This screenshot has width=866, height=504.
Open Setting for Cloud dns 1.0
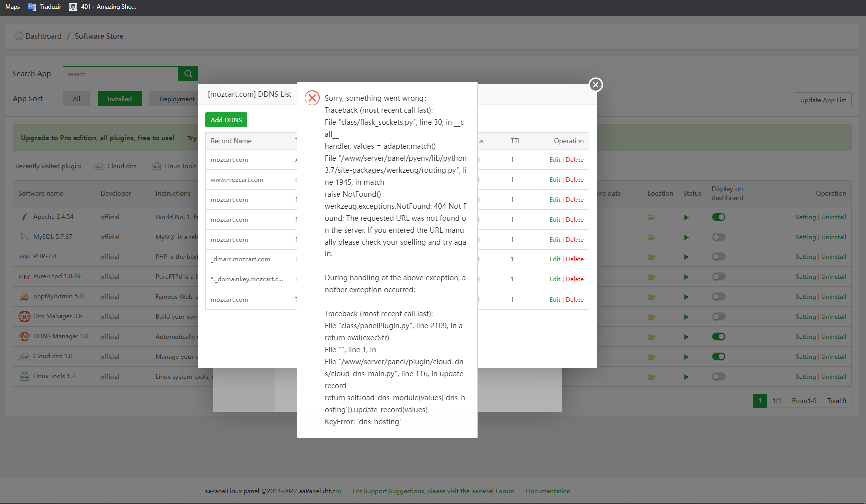coord(806,357)
